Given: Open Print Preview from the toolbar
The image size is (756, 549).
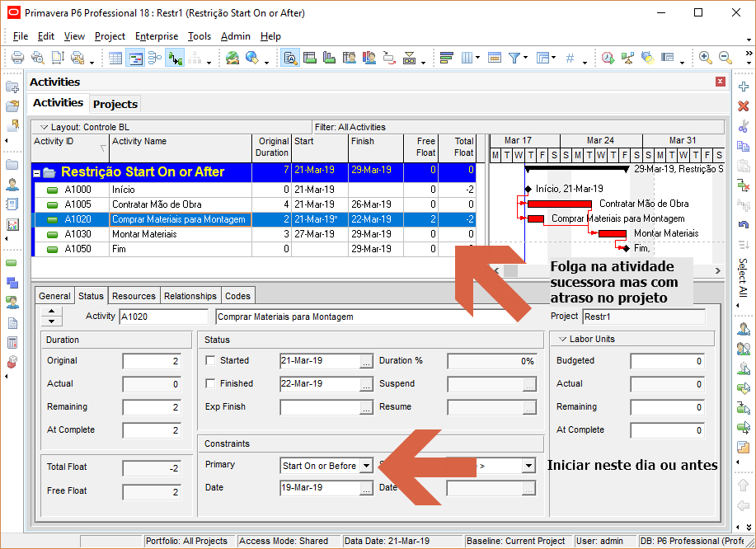Looking at the screenshot, I should (x=38, y=58).
